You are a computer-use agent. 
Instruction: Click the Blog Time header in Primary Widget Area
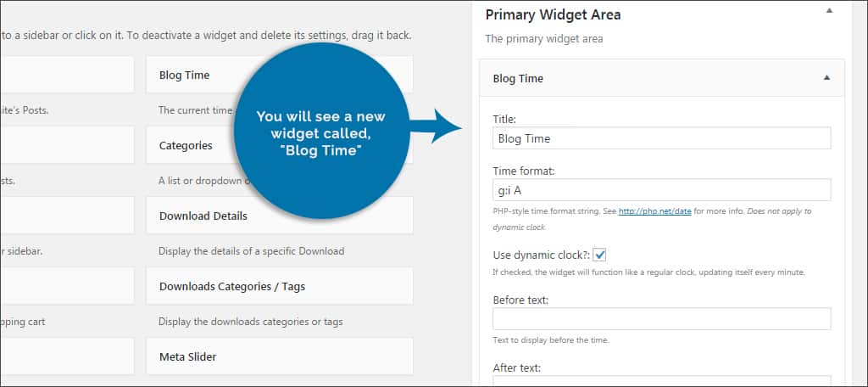pyautogui.click(x=518, y=78)
